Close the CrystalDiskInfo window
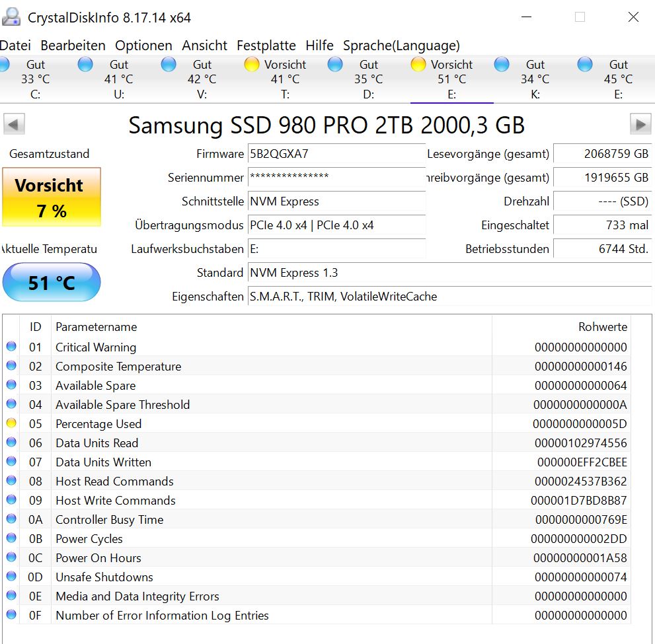This screenshot has height=644, width=655. pos(633,17)
